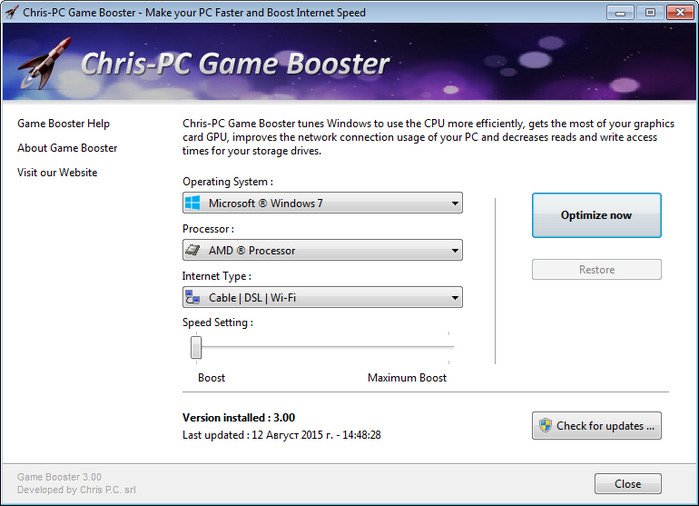Close window with title bar X
This screenshot has height=506, width=699.
point(680,12)
